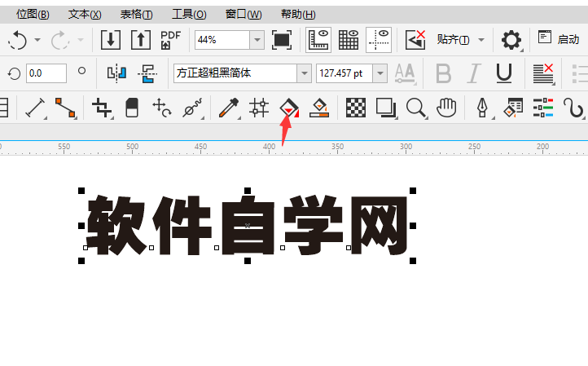Open the colored sliders properties icon
This screenshot has width=588, height=366.
point(543,108)
